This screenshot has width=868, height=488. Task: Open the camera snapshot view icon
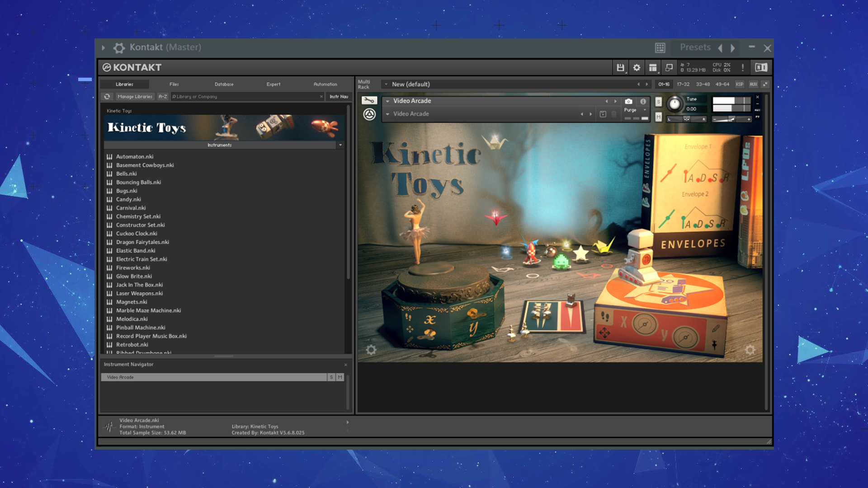[x=628, y=101]
